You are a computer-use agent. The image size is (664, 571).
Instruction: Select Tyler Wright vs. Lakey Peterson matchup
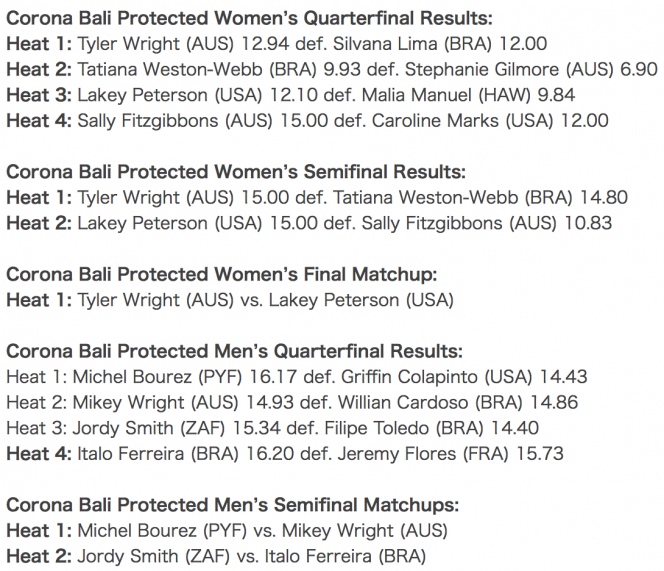tap(230, 300)
